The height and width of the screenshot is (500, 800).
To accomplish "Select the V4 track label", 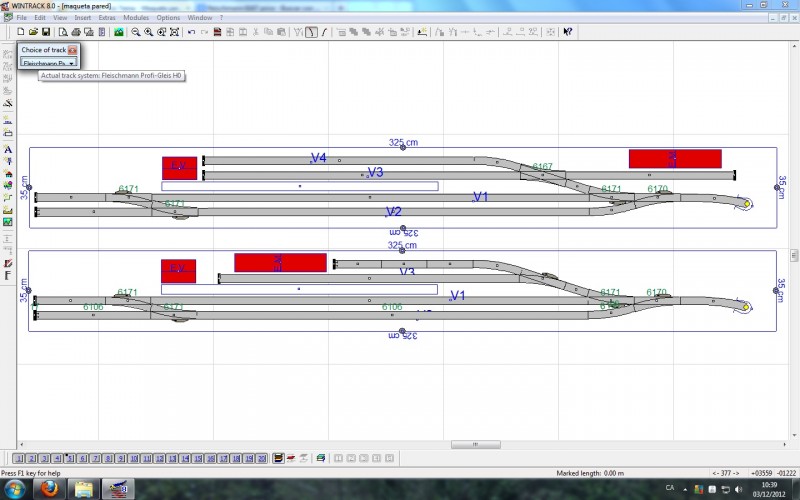I will click(318, 158).
